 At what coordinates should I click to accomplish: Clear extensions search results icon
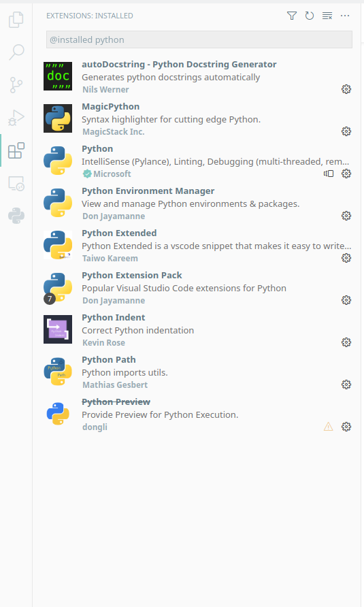(327, 16)
